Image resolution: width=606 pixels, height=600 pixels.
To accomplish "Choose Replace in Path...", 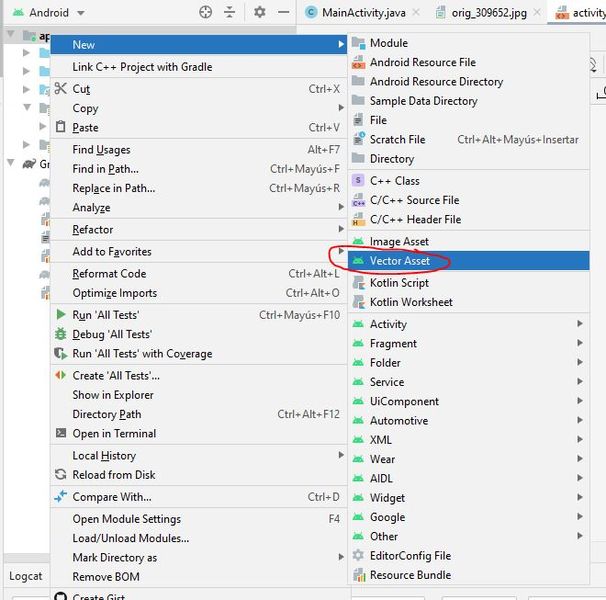I will coord(199,188).
